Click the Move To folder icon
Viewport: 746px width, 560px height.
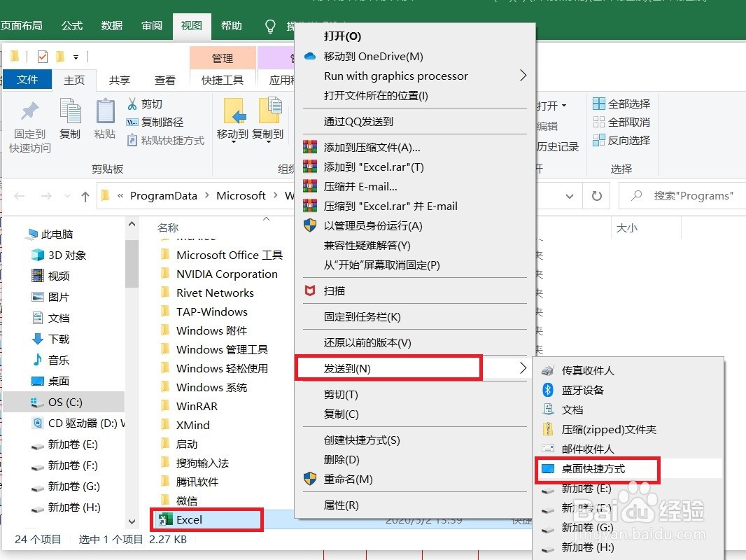234,111
